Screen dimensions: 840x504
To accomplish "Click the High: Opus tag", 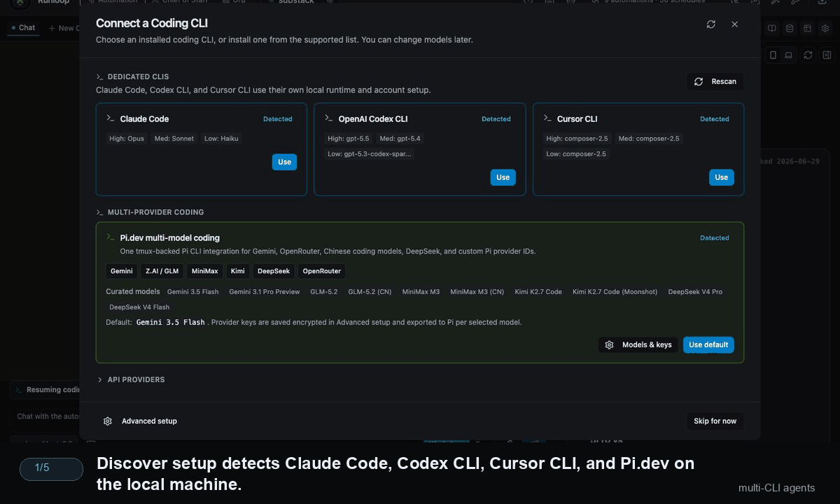I will click(x=127, y=139).
